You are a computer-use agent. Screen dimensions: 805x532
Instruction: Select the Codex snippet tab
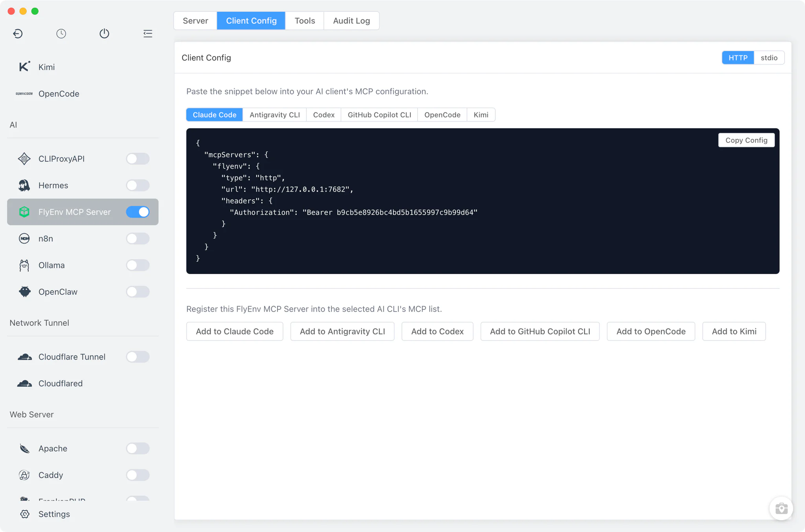click(x=323, y=115)
